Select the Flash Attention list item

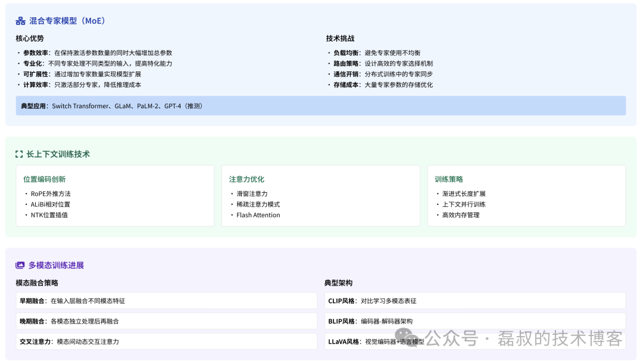point(257,215)
